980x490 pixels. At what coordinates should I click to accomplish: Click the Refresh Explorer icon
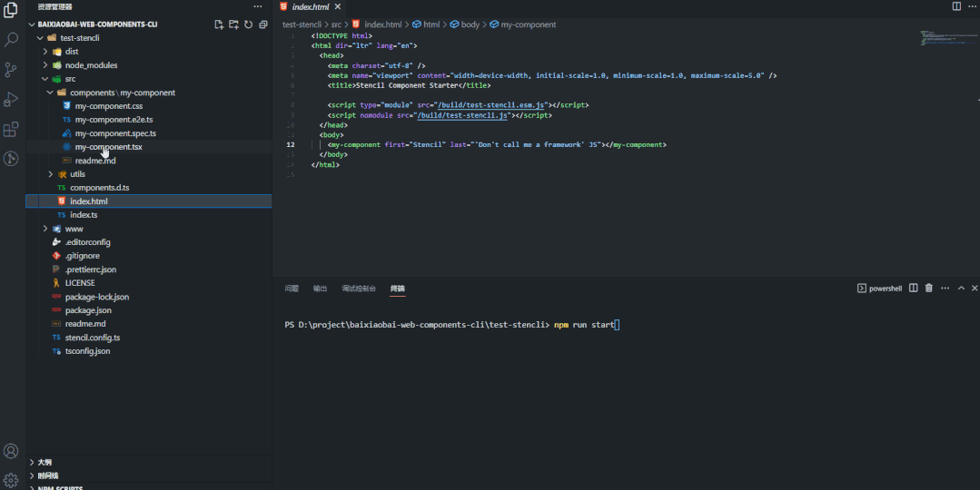[x=248, y=24]
